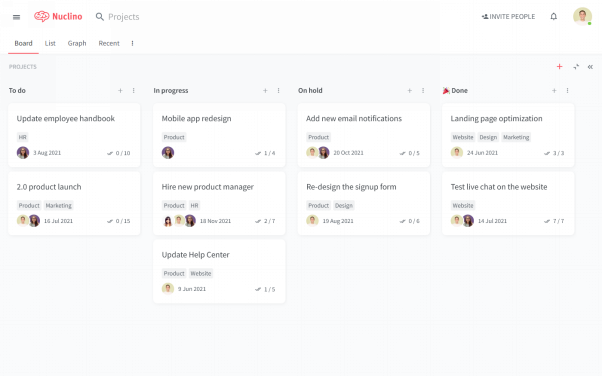Click the red plus to add item
This screenshot has height=376, width=602.
(559, 66)
